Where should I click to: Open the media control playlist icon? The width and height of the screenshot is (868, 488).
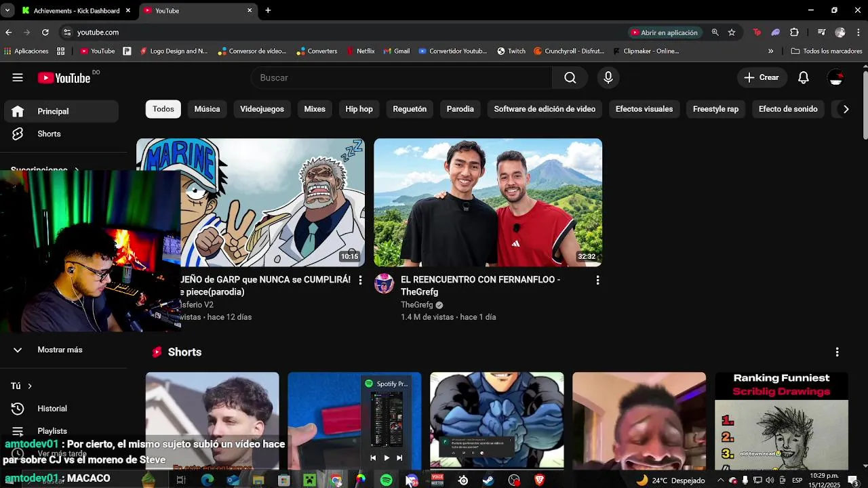(x=821, y=32)
